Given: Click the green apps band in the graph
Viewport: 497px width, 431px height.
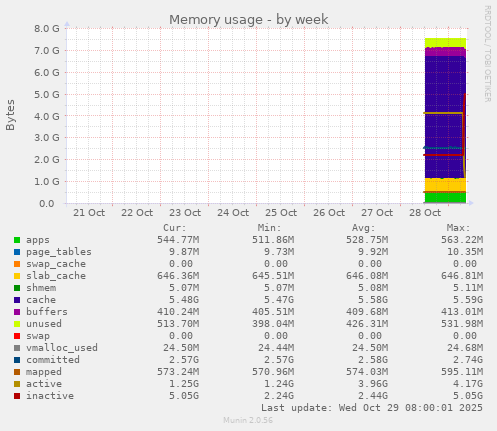Looking at the screenshot, I should pyautogui.click(x=445, y=198).
